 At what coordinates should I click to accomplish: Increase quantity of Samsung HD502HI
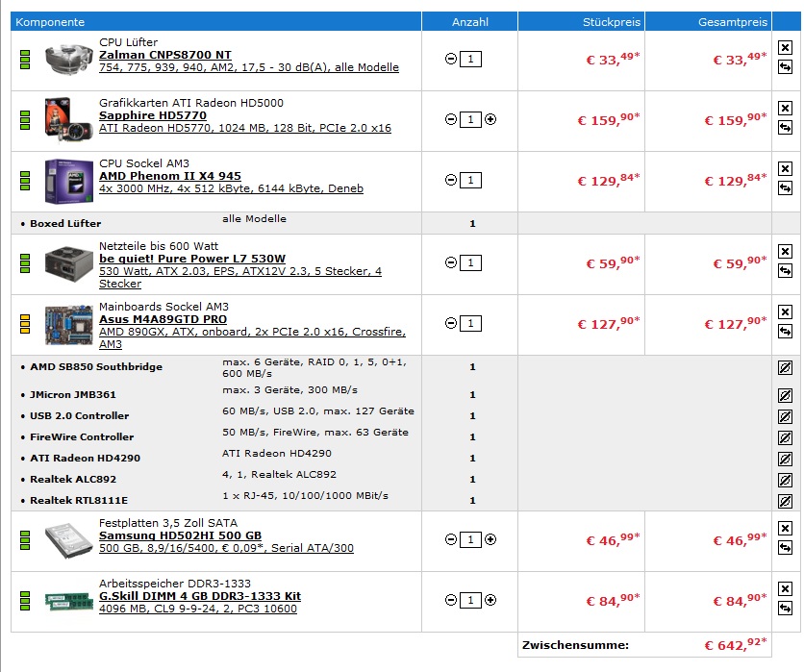pos(490,539)
